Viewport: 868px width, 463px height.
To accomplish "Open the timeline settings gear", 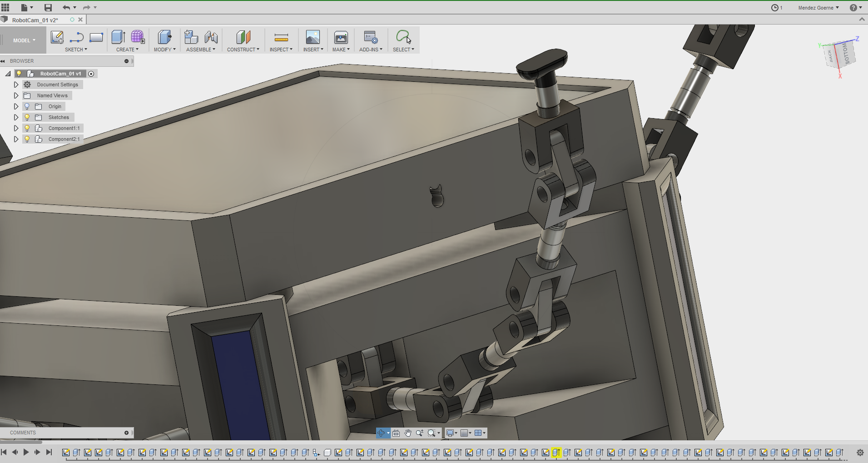I will 860,453.
